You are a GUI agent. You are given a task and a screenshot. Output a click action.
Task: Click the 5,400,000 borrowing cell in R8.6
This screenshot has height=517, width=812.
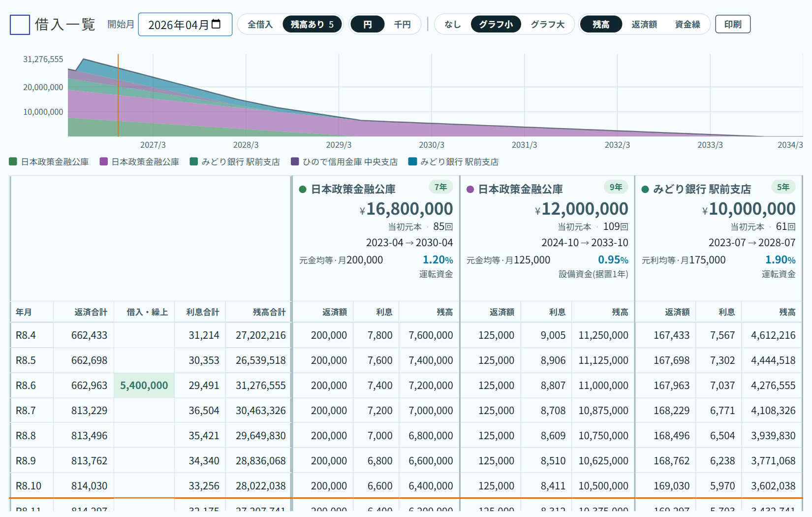144,386
